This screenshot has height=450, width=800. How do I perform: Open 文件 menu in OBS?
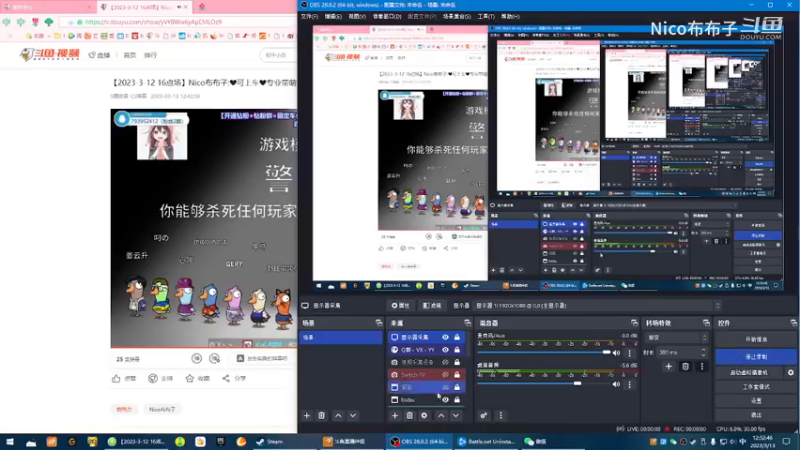(x=309, y=16)
